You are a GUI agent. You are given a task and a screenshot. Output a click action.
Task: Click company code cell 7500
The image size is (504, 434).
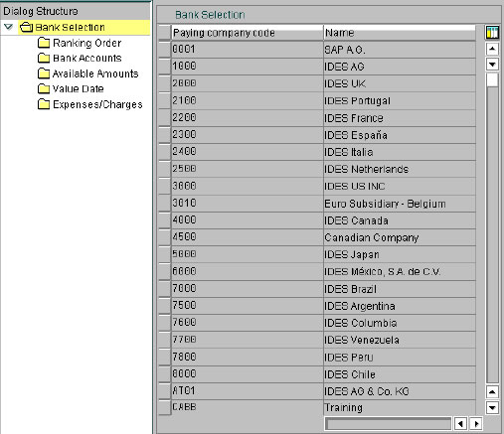tap(248, 305)
